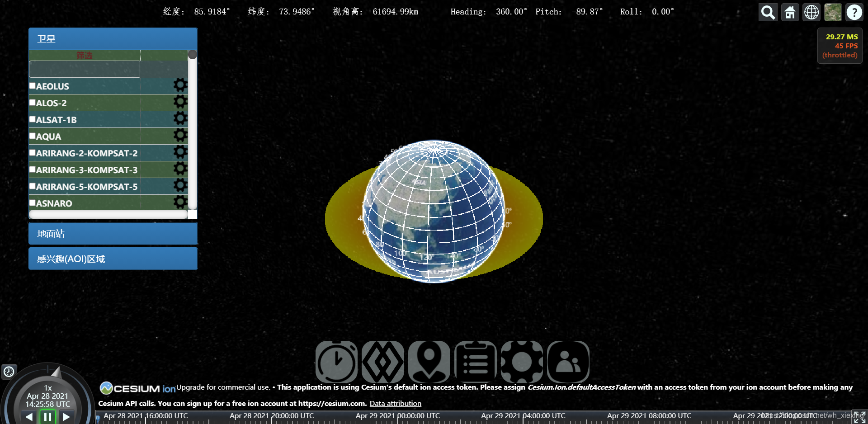
Task: Play animation in reverse
Action: 29,417
